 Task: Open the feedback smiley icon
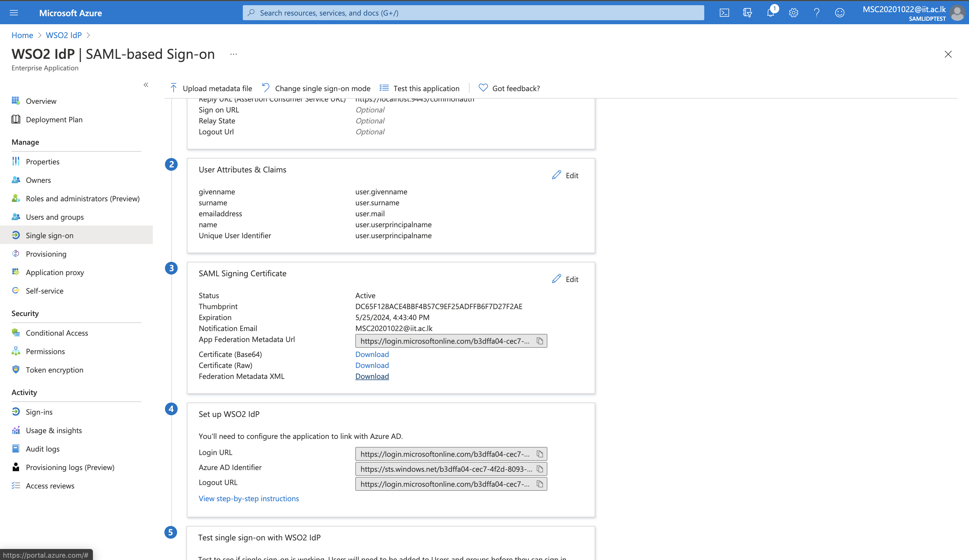pos(840,13)
